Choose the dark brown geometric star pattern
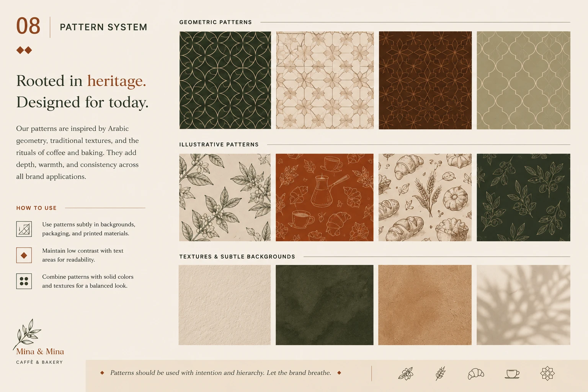Image resolution: width=588 pixels, height=392 pixels. tap(425, 80)
